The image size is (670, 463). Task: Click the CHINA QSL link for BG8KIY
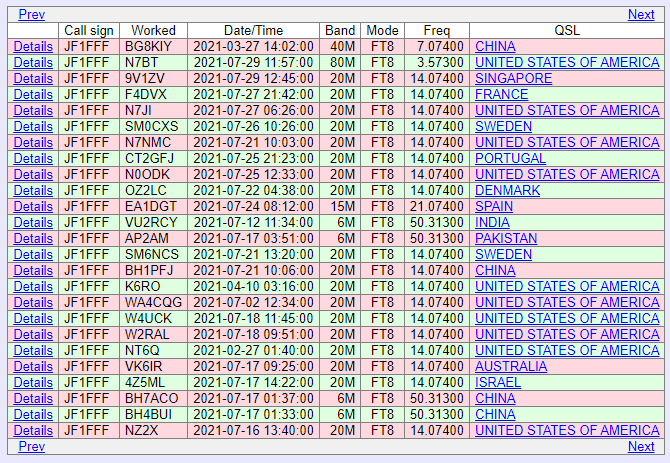(x=495, y=47)
